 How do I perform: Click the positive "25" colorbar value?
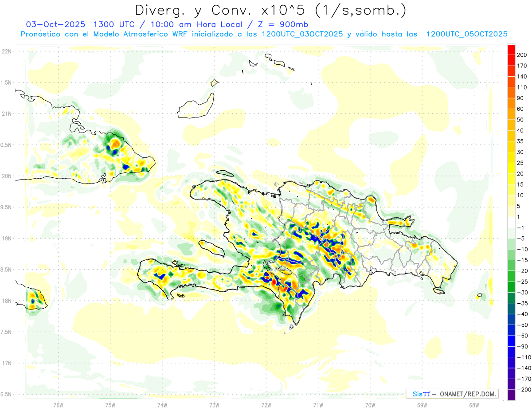pyautogui.click(x=520, y=163)
